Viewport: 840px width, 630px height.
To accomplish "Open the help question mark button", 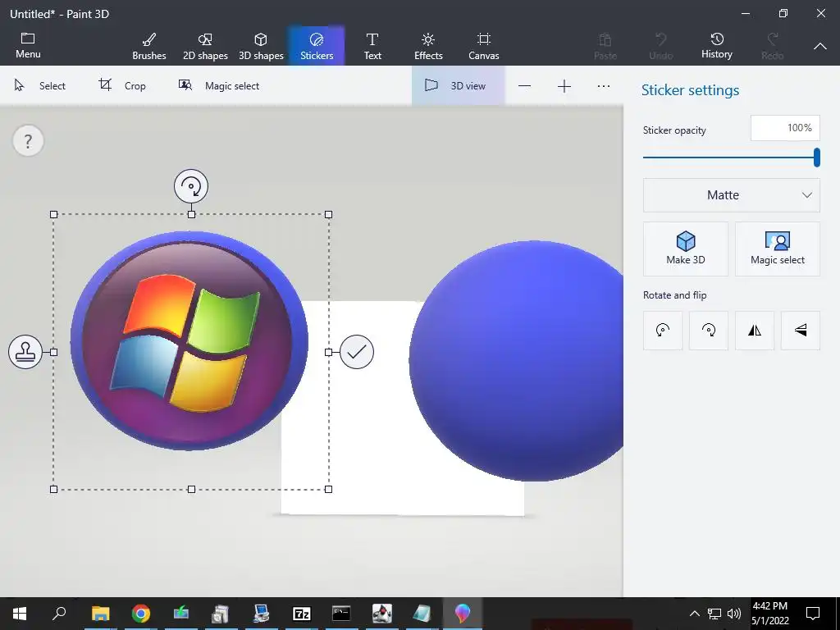I will point(28,141).
